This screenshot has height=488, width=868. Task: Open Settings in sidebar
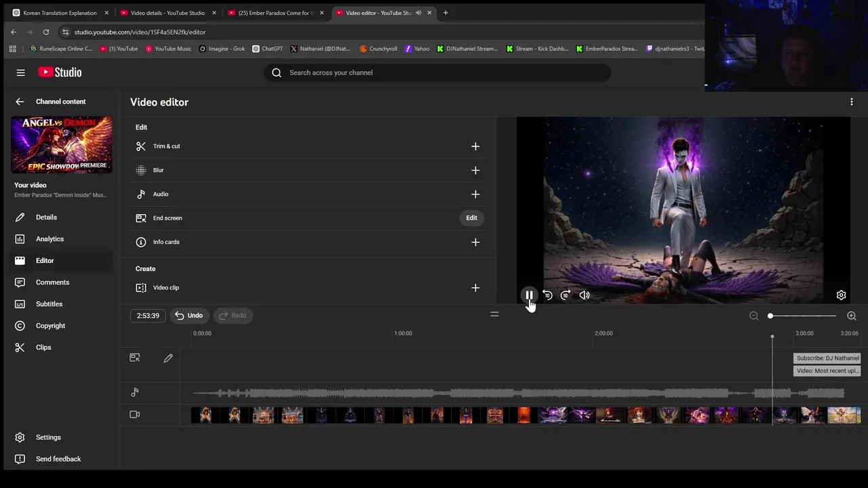[61, 437]
